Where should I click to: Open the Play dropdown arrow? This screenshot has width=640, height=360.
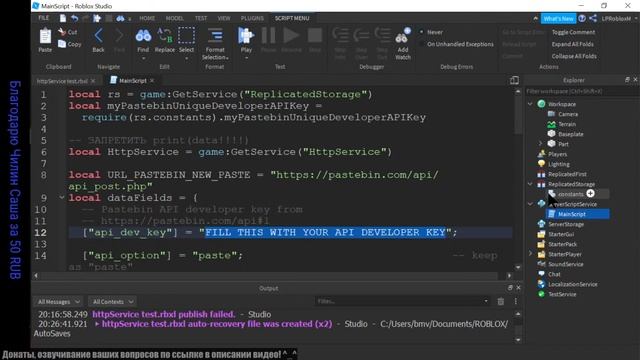pos(246,58)
